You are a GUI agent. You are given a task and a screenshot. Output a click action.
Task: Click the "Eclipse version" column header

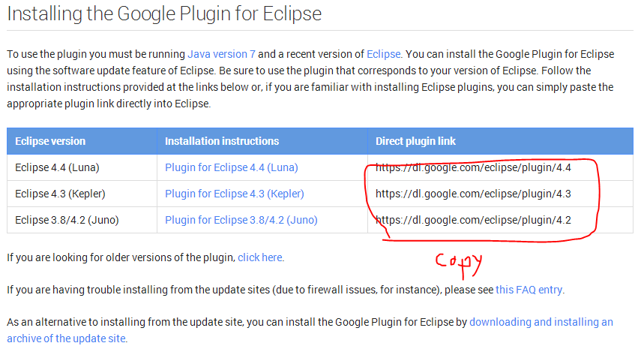click(x=50, y=141)
